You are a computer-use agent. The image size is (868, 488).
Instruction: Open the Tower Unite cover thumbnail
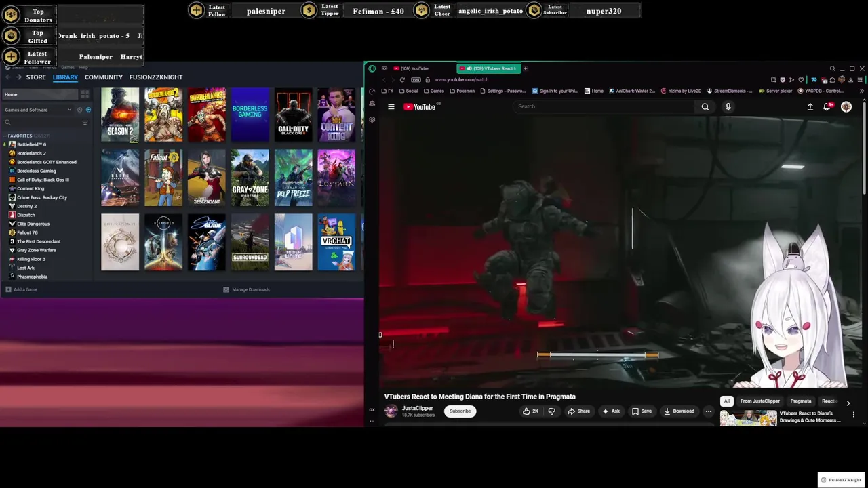[294, 242]
